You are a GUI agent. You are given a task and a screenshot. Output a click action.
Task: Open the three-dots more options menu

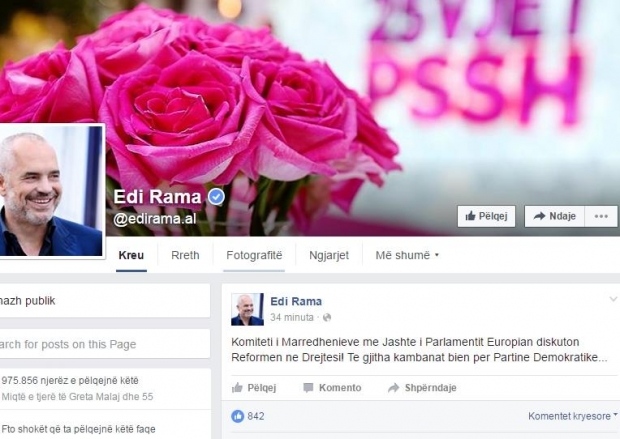pyautogui.click(x=601, y=216)
